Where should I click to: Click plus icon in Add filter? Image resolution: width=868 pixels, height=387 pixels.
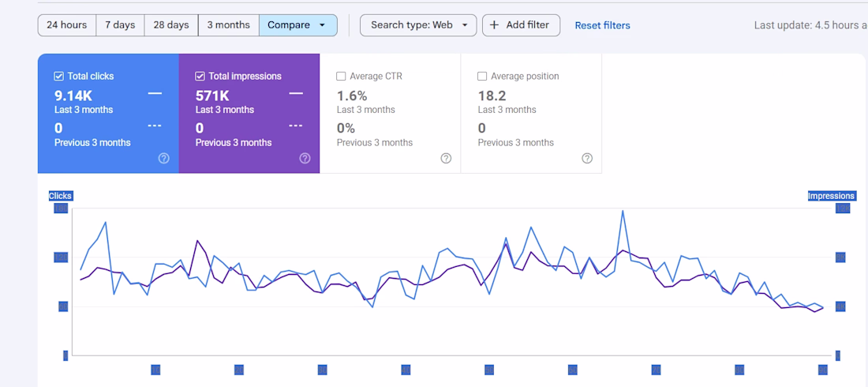pos(495,25)
